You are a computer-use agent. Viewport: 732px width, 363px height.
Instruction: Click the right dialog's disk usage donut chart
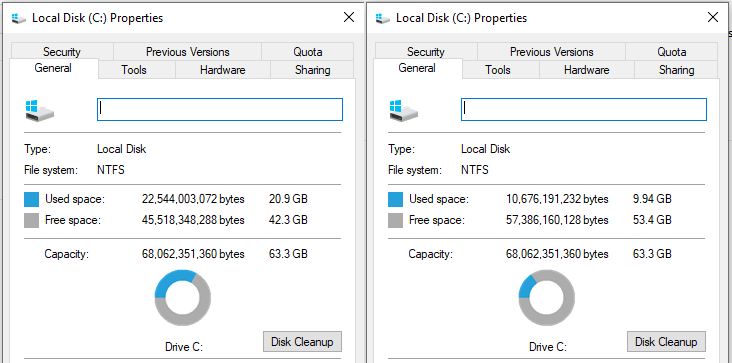[x=547, y=298]
